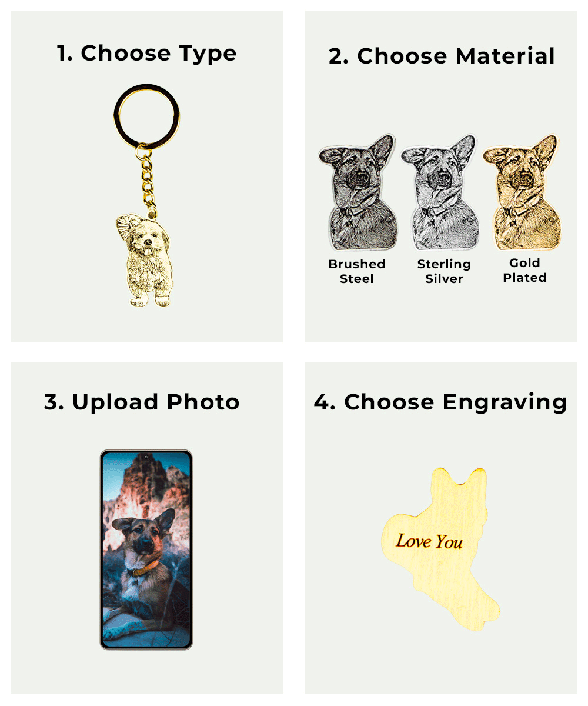
Task: Select the gold dog keychain pendant
Action: (143, 260)
